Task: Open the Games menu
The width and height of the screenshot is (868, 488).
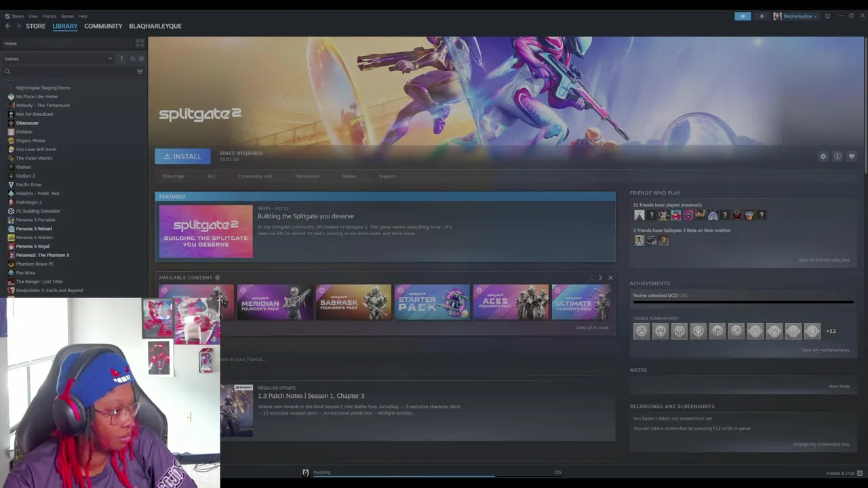Action: point(67,16)
